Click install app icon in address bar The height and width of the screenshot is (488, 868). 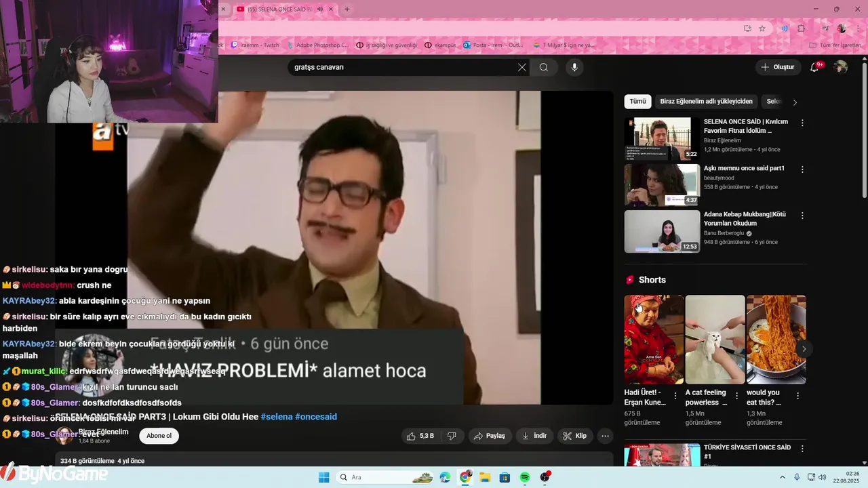747,28
